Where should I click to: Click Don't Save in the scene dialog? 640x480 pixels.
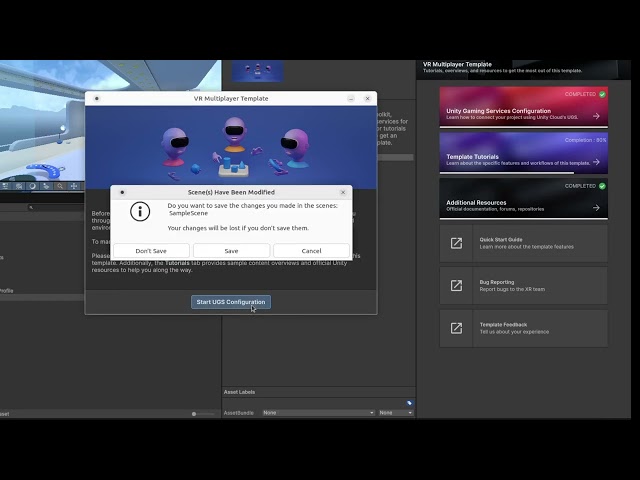151,251
